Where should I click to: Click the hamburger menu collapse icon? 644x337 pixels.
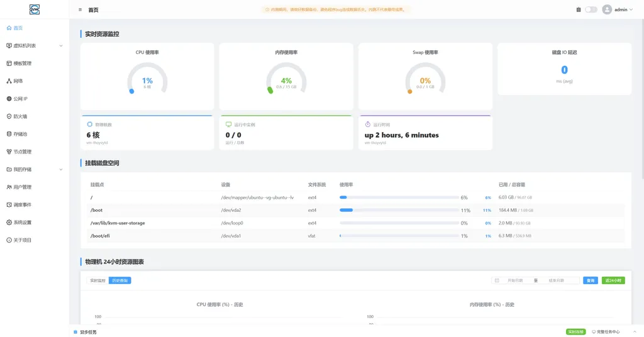coord(80,9)
